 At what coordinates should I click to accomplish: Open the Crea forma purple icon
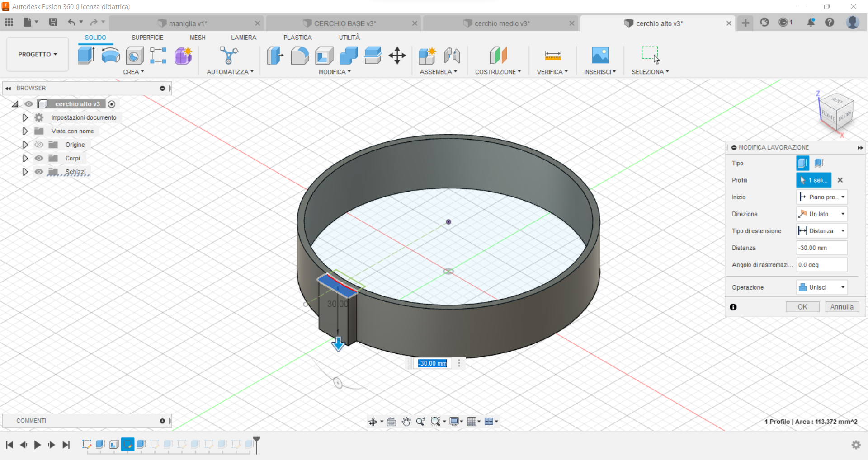[x=183, y=56]
